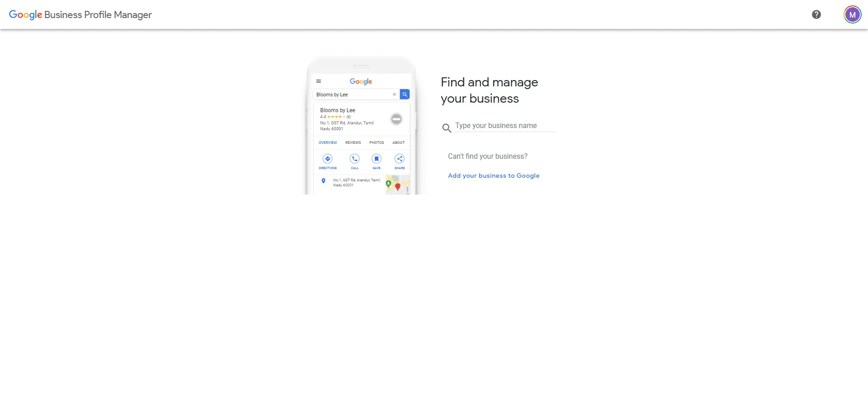
Task: Click the Google Business Profile Manager logo
Action: coord(80,15)
